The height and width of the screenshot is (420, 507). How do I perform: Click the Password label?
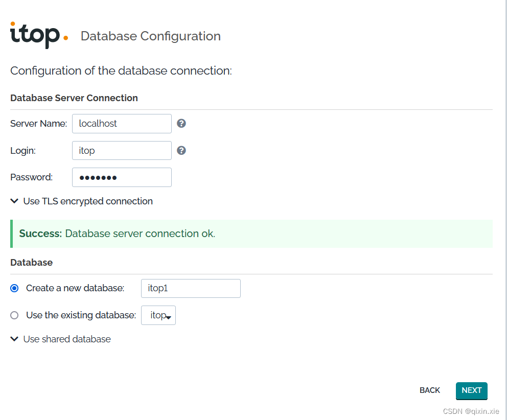coord(31,177)
